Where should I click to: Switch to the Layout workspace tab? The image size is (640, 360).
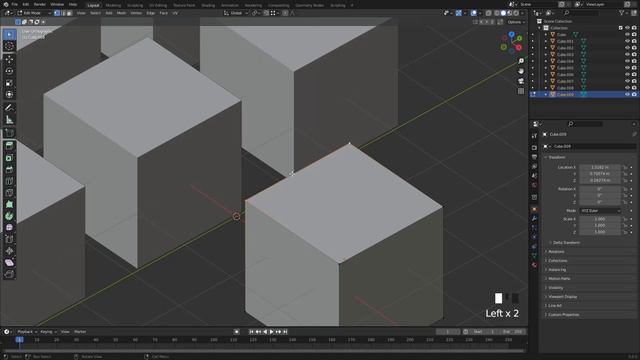point(93,5)
